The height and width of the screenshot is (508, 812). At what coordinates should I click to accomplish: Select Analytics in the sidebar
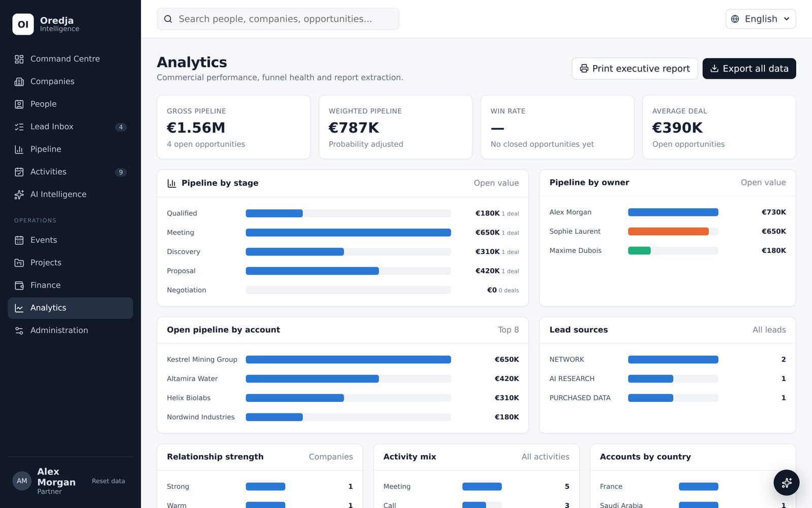71,308
